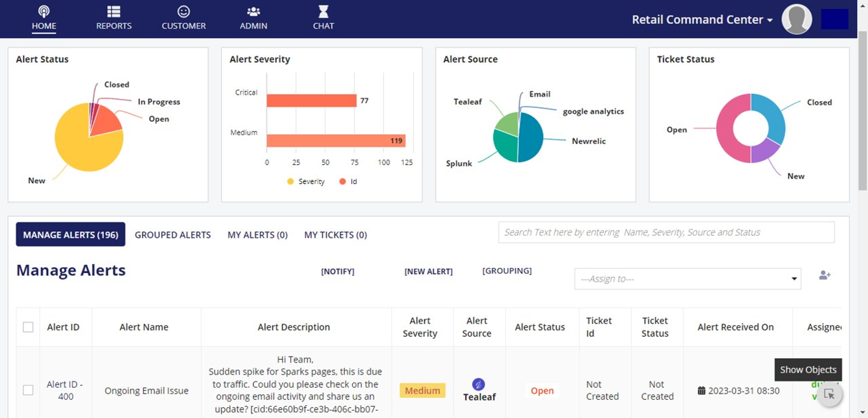Open the Reports grid icon
The height and width of the screenshot is (418, 868).
pos(113,12)
